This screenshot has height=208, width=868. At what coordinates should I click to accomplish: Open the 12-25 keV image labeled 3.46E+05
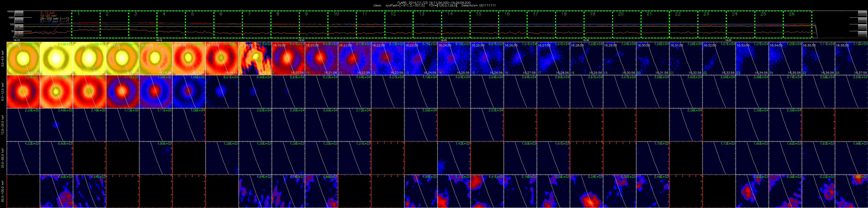56,125
